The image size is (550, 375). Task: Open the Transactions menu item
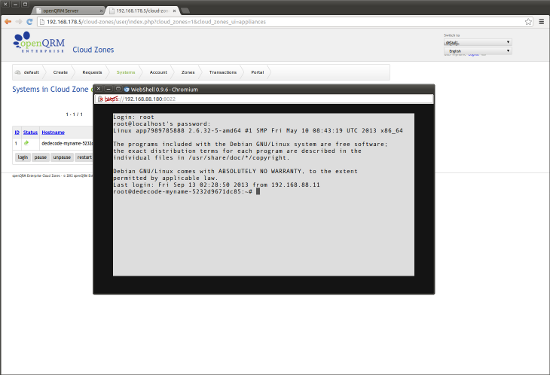223,72
